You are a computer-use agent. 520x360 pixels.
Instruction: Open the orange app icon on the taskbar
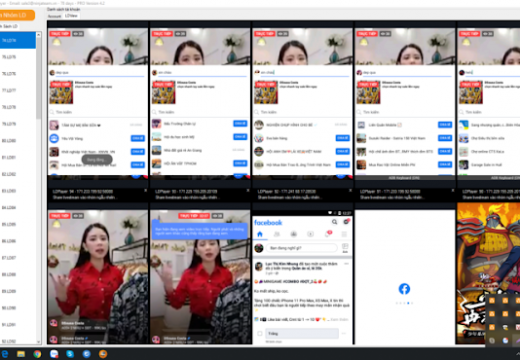point(103,354)
